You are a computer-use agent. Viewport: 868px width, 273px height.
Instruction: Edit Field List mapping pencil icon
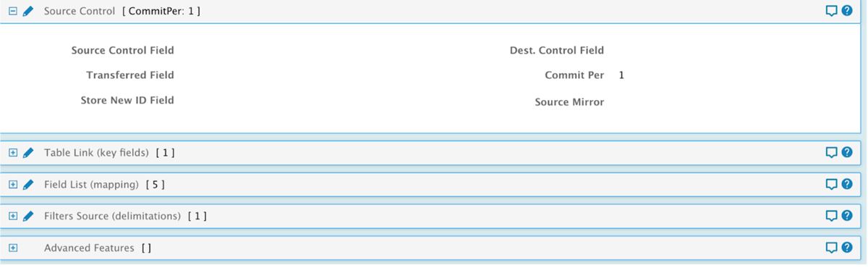pos(28,185)
